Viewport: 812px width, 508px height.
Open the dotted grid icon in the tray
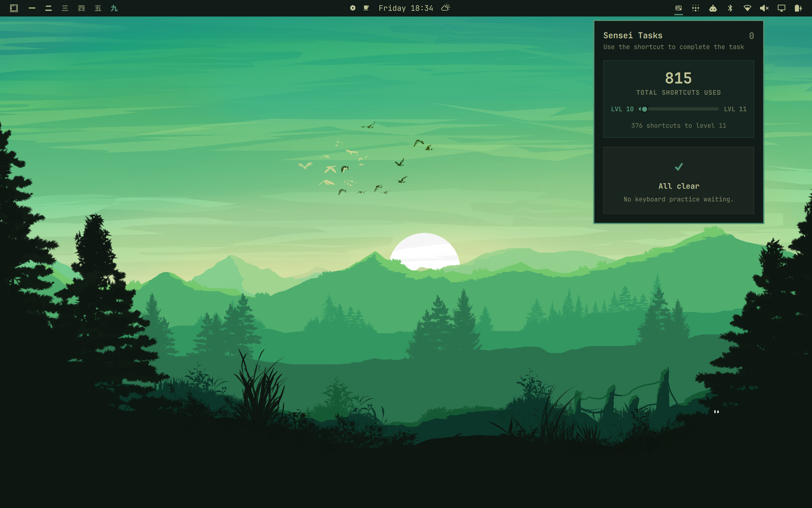click(x=696, y=8)
